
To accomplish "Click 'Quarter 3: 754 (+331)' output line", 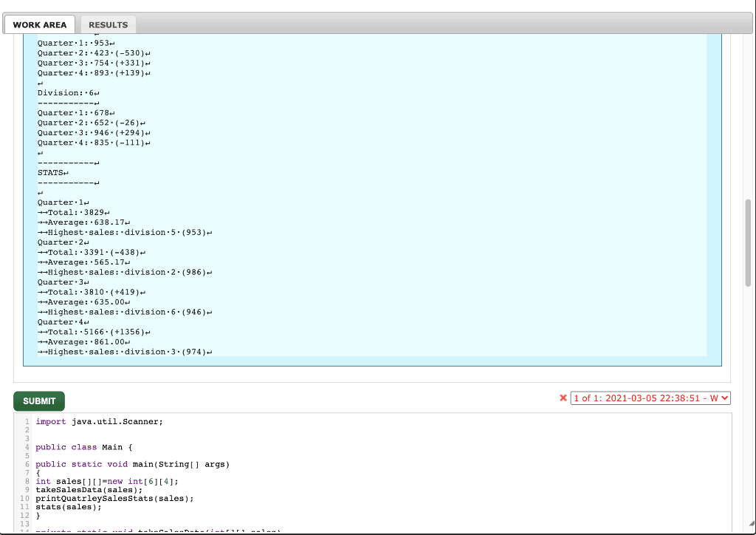I will point(94,64).
